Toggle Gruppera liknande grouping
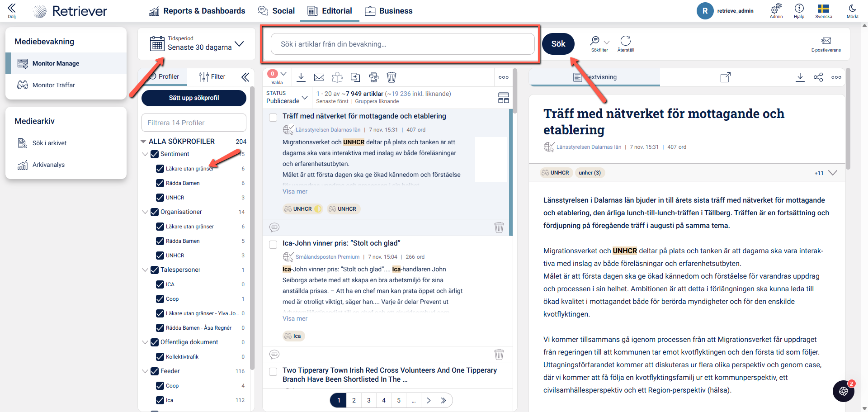868x412 pixels. point(377,102)
